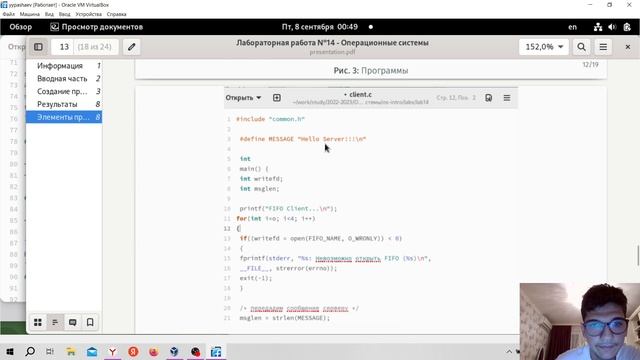Viewport: 640px width, 360px height.
Task: Select the Информация outline entry
Action: (x=64, y=66)
